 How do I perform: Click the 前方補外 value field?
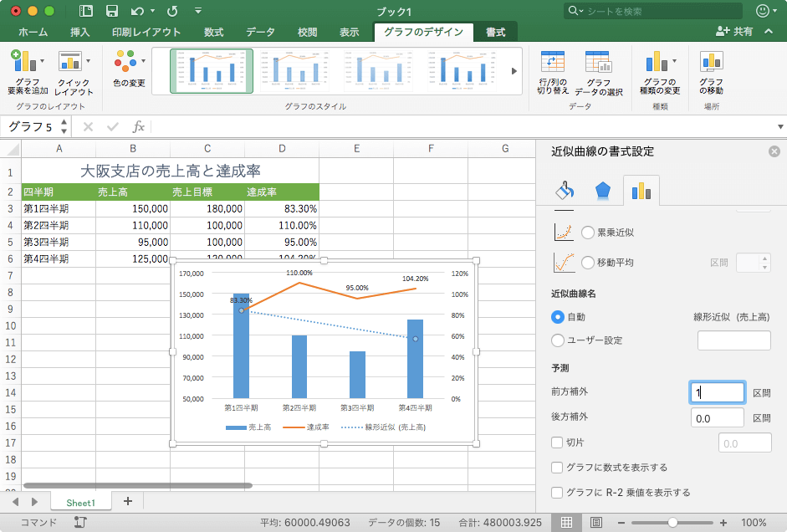click(x=718, y=392)
